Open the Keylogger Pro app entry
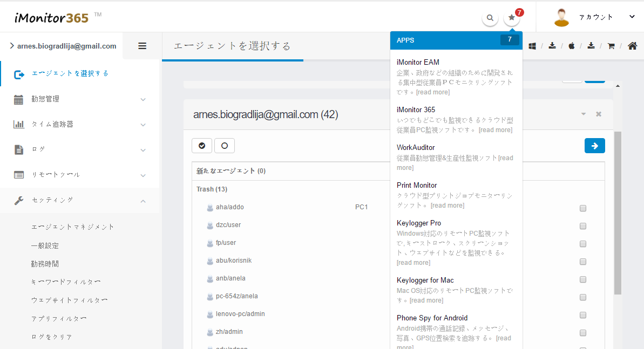Image resolution: width=644 pixels, height=349 pixels. (x=456, y=243)
